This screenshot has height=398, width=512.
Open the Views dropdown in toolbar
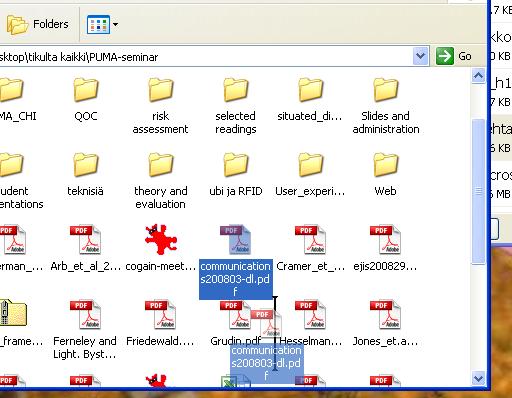click(102, 24)
